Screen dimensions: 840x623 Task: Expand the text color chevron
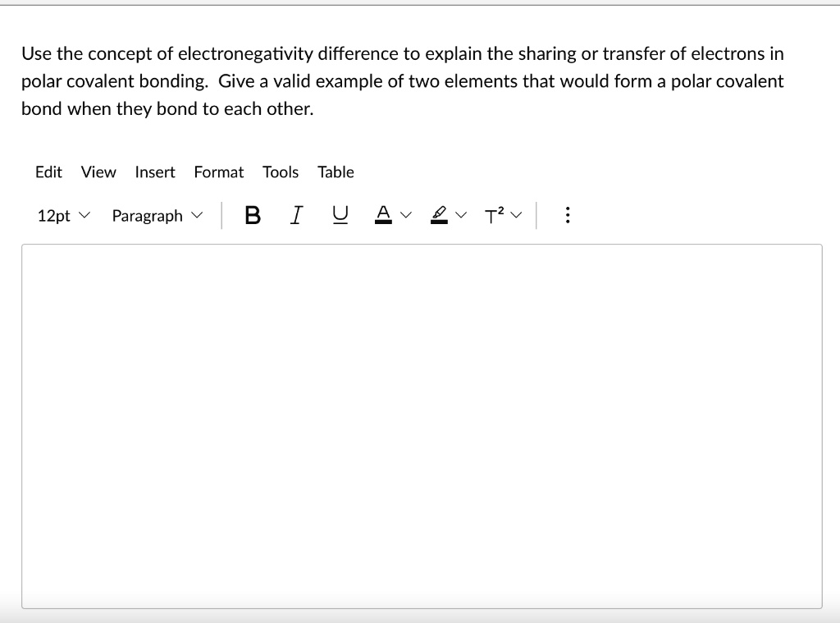click(405, 214)
